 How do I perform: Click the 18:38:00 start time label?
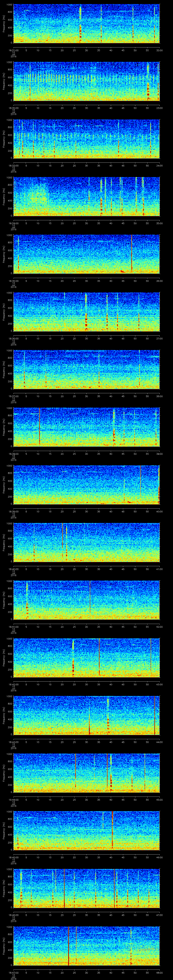pyautogui.click(x=13, y=454)
